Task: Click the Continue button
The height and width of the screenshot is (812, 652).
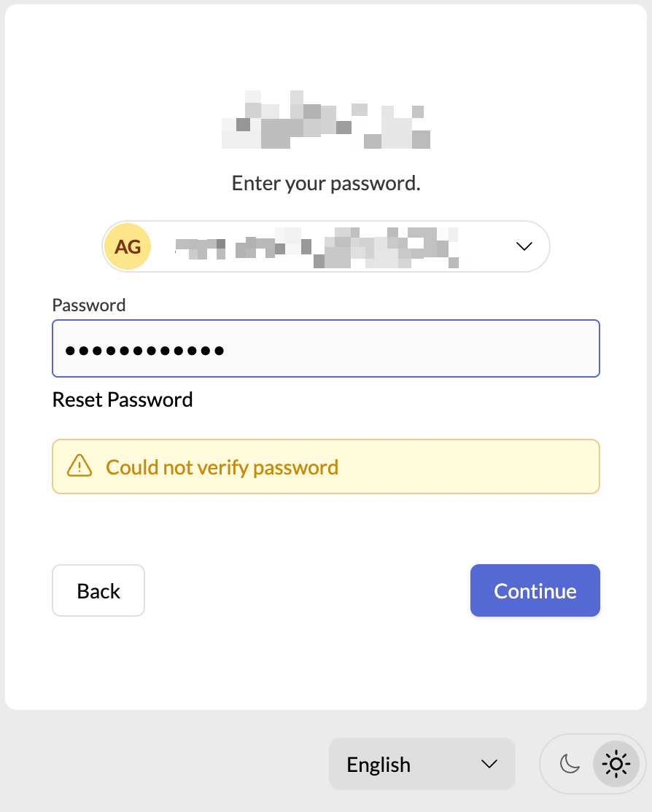Action: click(x=535, y=590)
